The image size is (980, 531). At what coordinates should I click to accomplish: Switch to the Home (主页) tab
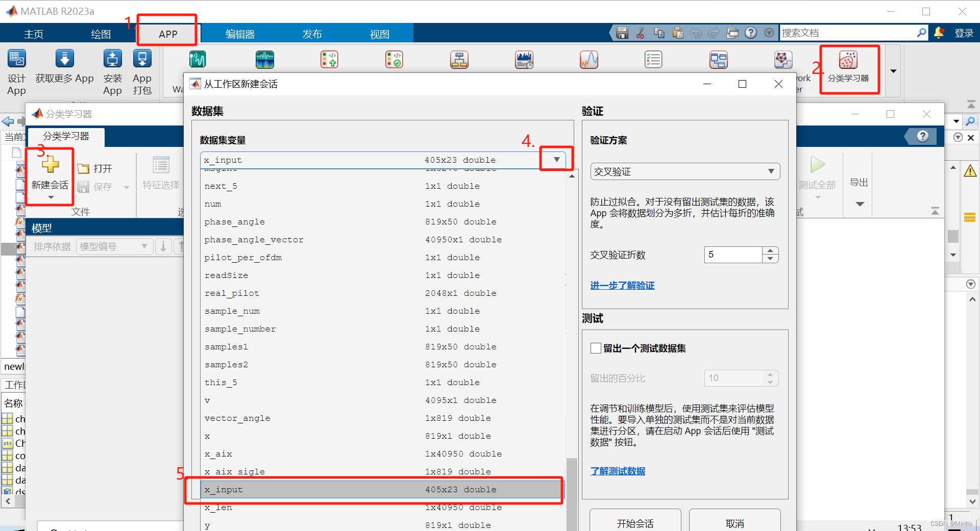point(34,34)
